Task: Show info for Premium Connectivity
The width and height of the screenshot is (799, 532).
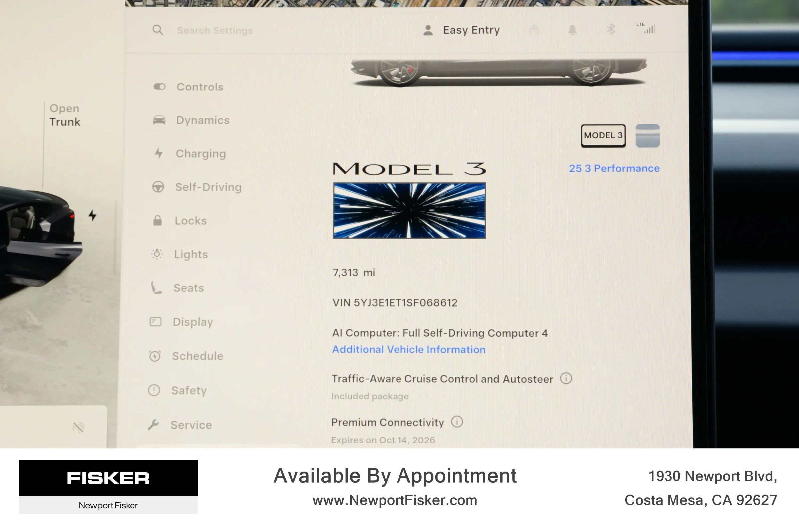Action: pos(457,422)
